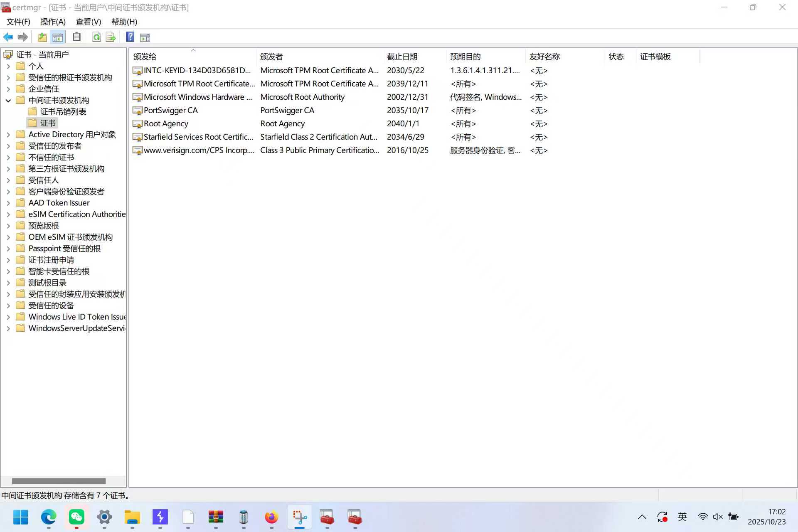This screenshot has width=798, height=532.
Task: Click the Back arrow toolbar icon
Action: (x=8, y=37)
